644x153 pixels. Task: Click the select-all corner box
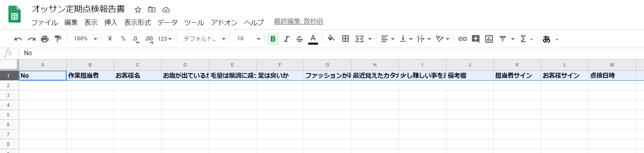(9, 65)
